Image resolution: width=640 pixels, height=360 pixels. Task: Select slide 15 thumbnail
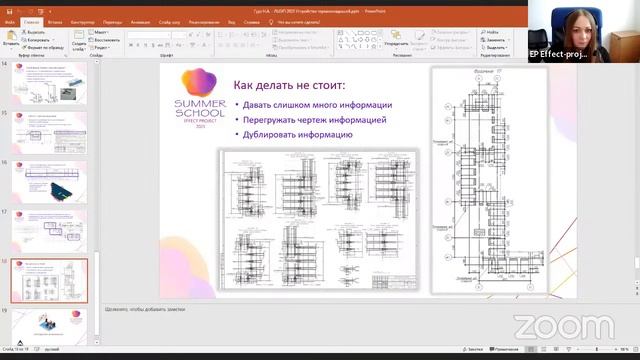click(49, 133)
